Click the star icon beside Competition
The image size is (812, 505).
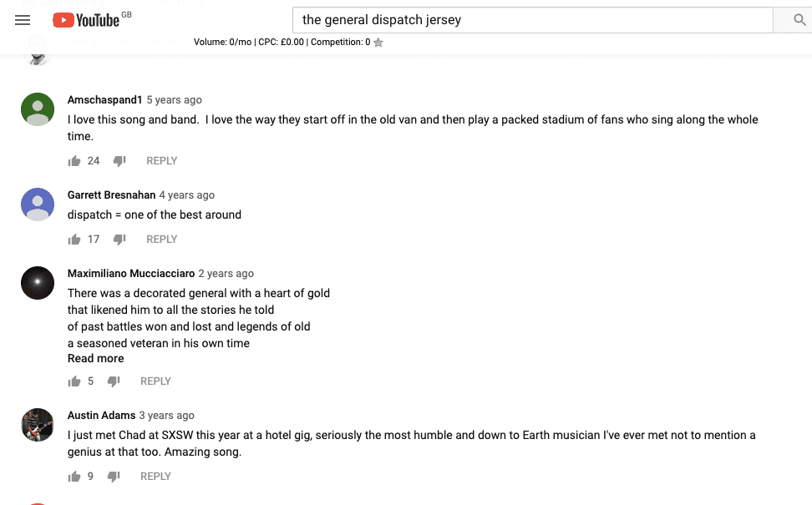coord(378,43)
